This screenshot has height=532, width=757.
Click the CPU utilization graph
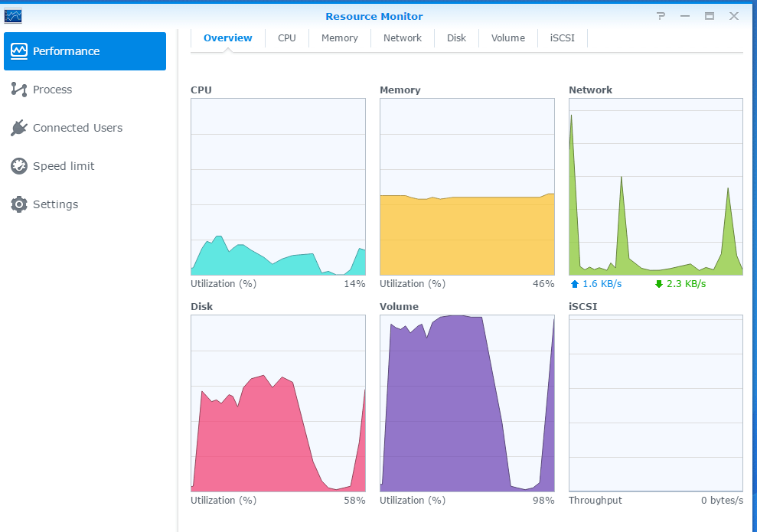coord(278,187)
